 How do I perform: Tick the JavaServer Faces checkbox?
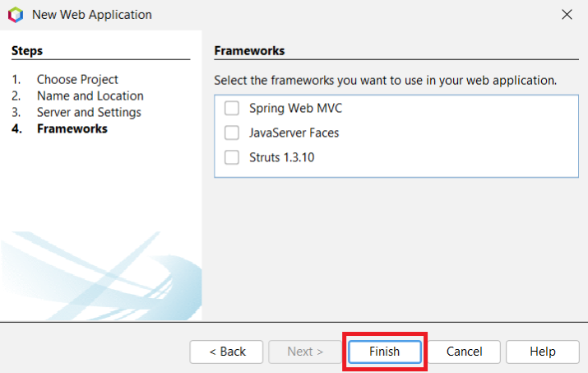coord(232,133)
